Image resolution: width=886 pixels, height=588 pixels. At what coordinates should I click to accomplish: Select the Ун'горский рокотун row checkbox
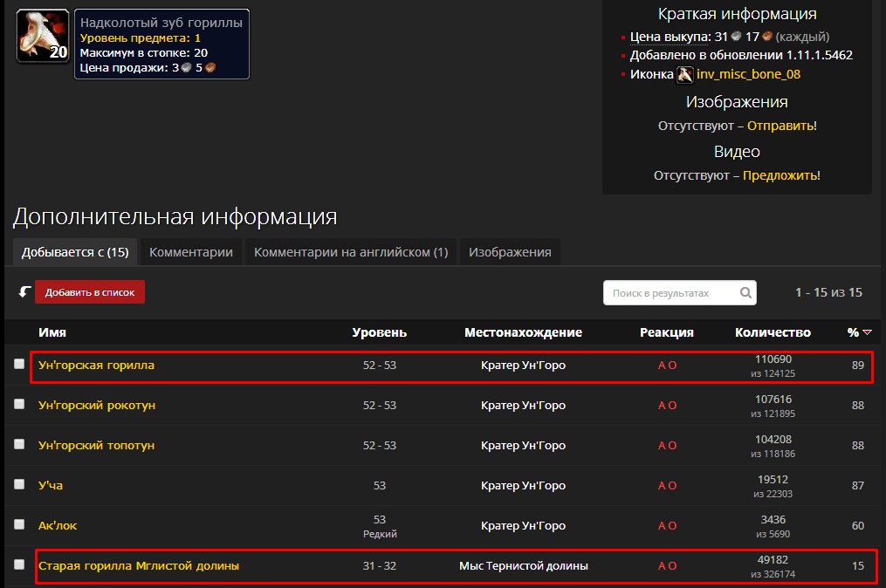(19, 405)
